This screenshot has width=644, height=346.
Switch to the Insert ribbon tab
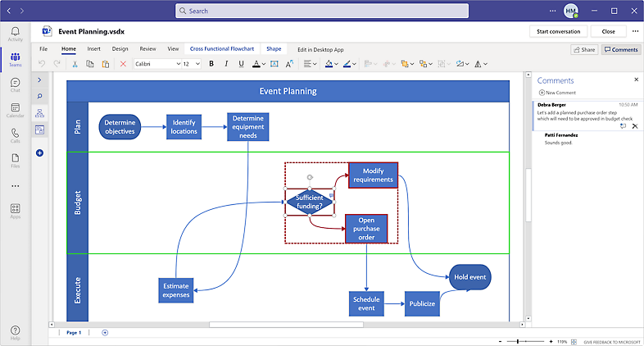pos(94,49)
